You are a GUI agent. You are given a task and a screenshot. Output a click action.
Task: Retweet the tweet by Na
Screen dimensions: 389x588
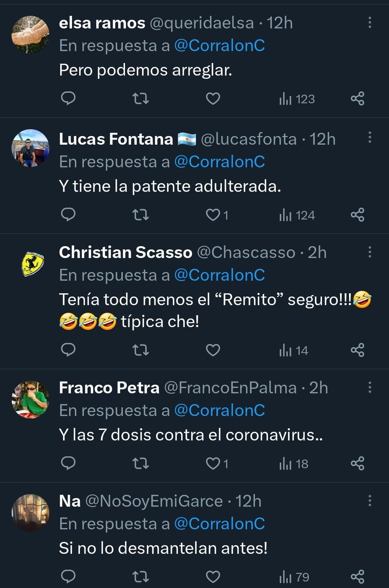point(141,577)
